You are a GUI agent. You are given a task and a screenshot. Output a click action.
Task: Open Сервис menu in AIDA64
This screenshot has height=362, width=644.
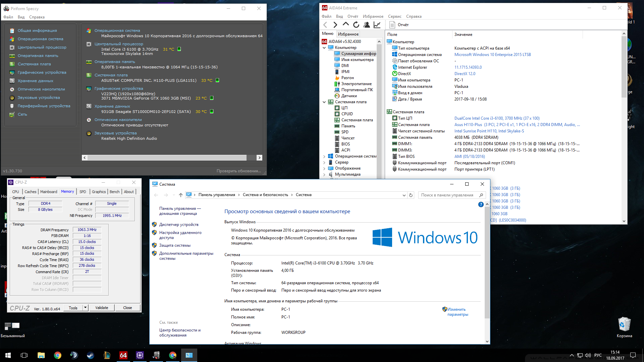click(x=394, y=16)
